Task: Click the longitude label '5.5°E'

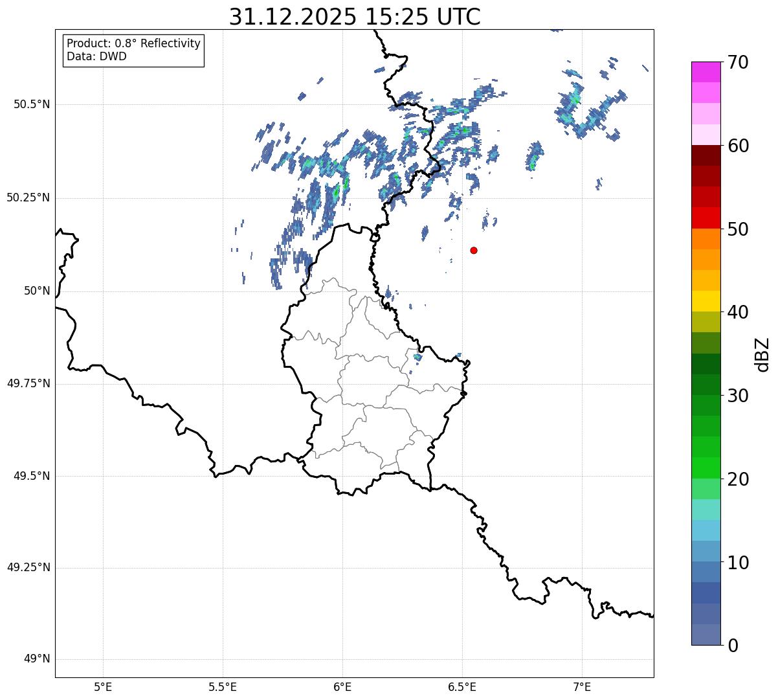Action: click(x=223, y=688)
